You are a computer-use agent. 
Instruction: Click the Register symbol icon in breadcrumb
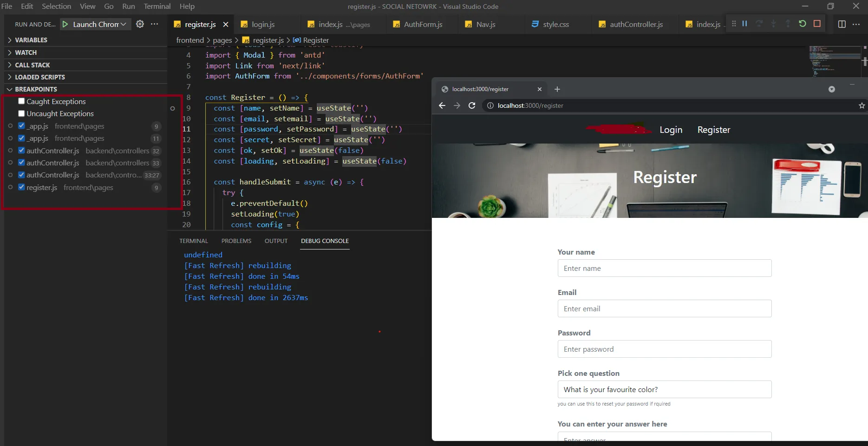pos(297,40)
